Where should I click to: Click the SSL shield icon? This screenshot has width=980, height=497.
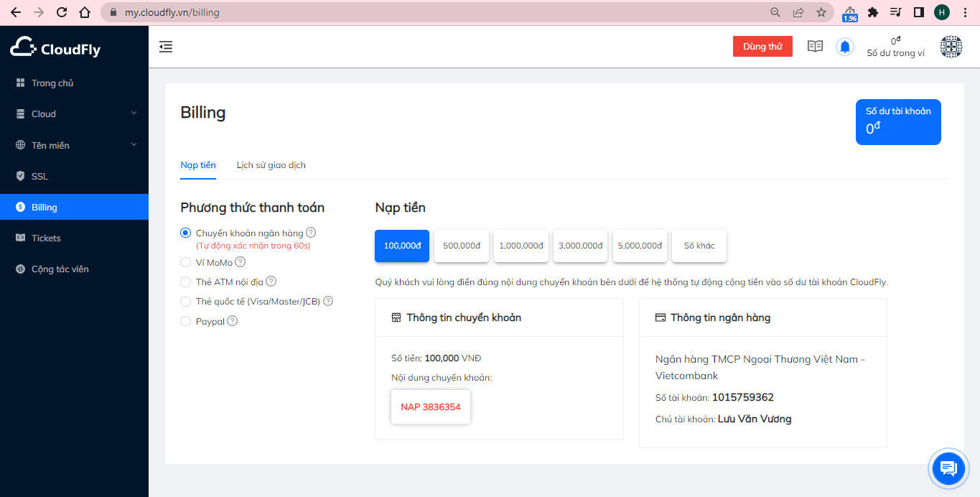(x=20, y=176)
